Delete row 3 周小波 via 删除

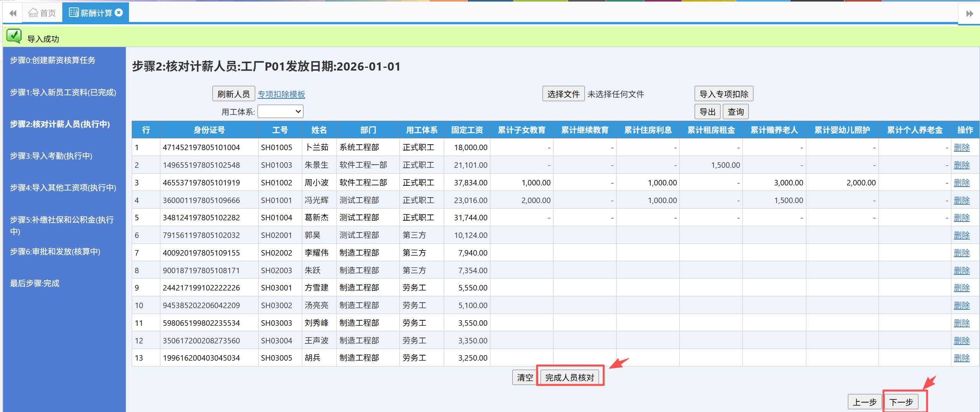(962, 183)
